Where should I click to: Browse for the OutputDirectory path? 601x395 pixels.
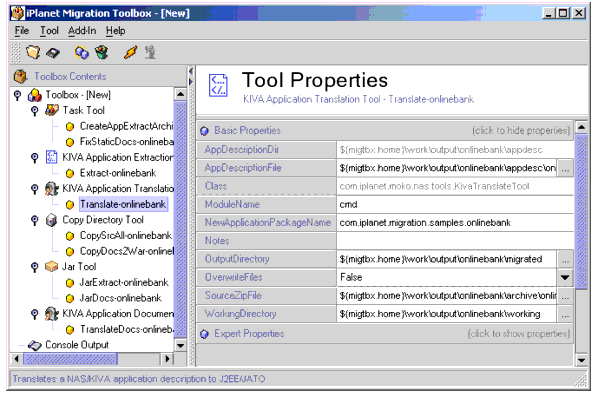[x=565, y=259]
